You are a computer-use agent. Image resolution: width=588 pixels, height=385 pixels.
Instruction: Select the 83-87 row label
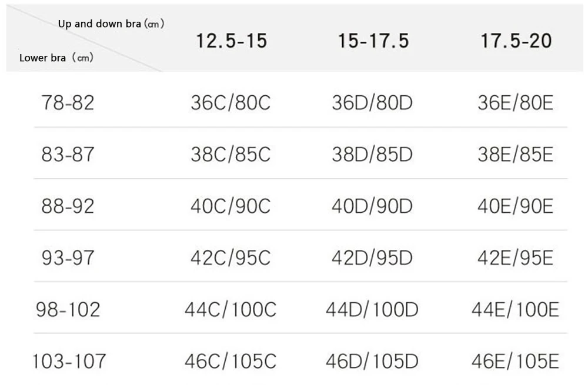point(68,154)
